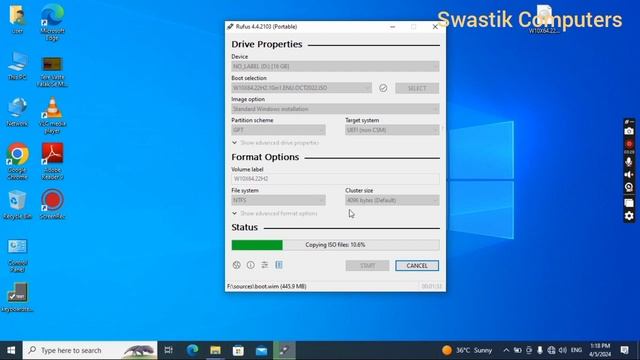The width and height of the screenshot is (640, 360).
Task: Open the Partition scheme GPT dropdown
Action: (x=278, y=130)
